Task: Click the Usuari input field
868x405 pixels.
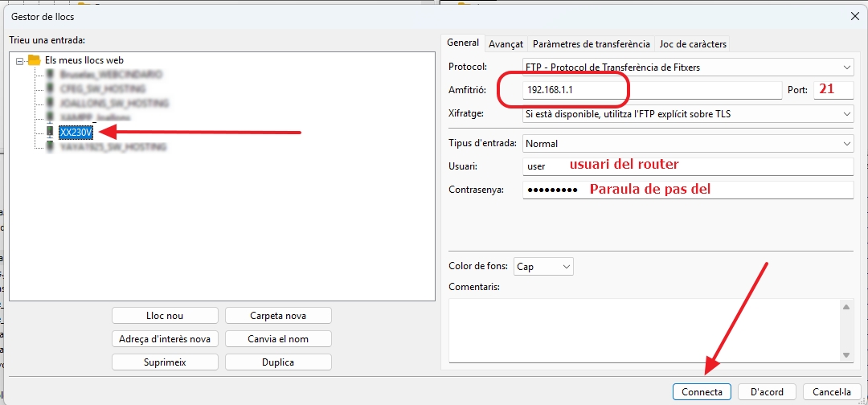Action: coord(687,166)
